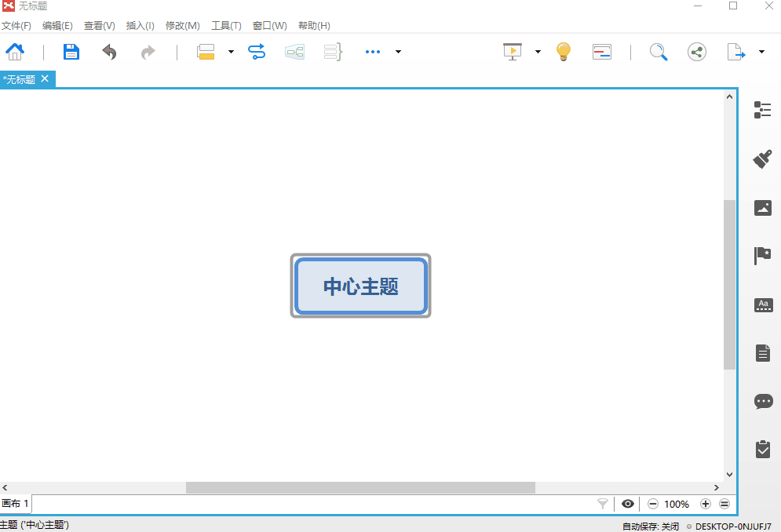Click the zoom in plus button
Image resolution: width=781 pixels, height=532 pixels.
pos(705,504)
